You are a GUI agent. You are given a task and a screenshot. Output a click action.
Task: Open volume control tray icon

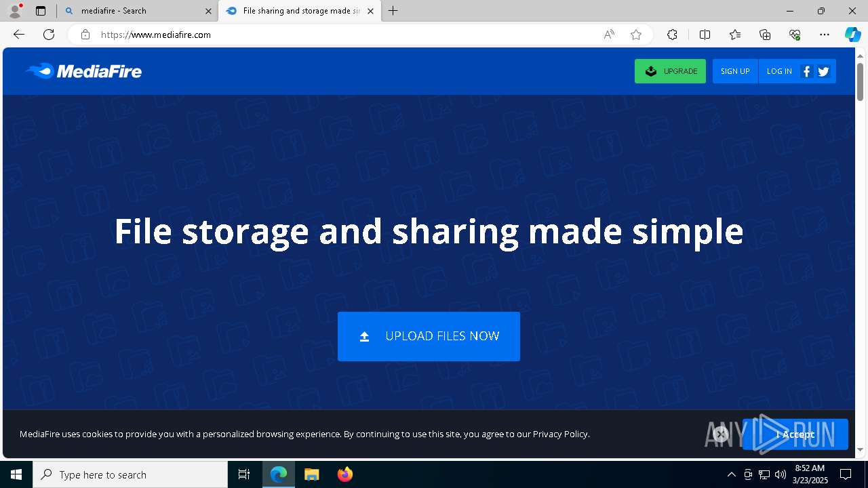click(x=781, y=474)
